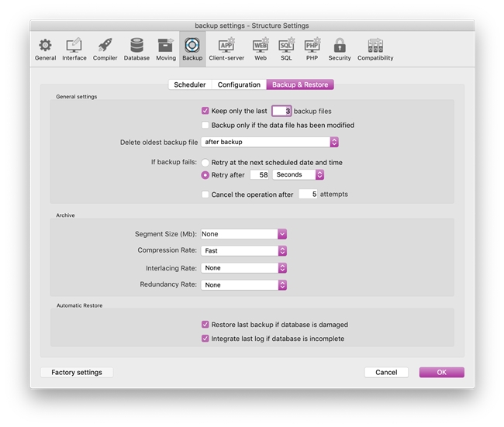Select Retry at next scheduled date radio
The image size is (504, 427).
tap(205, 163)
